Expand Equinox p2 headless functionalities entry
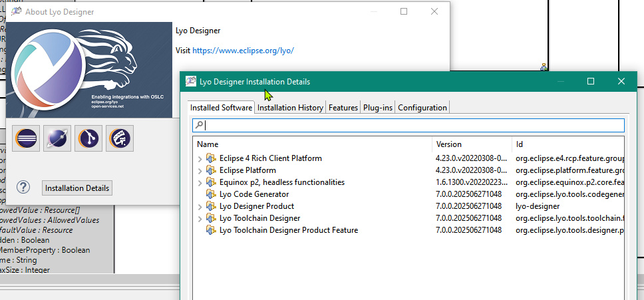 pyautogui.click(x=200, y=183)
